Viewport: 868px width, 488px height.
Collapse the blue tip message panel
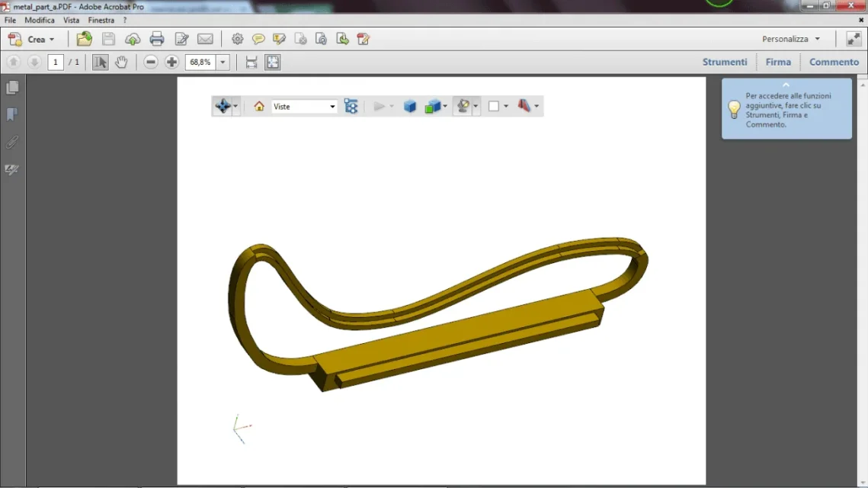[786, 85]
